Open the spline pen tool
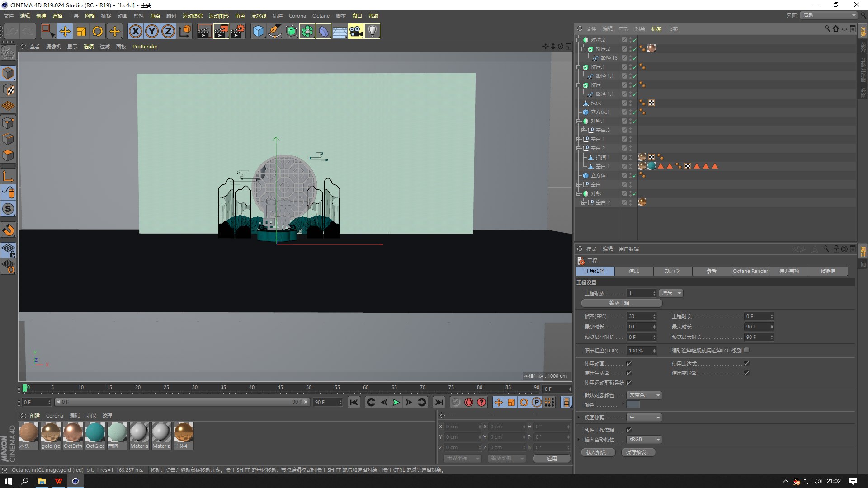 274,31
